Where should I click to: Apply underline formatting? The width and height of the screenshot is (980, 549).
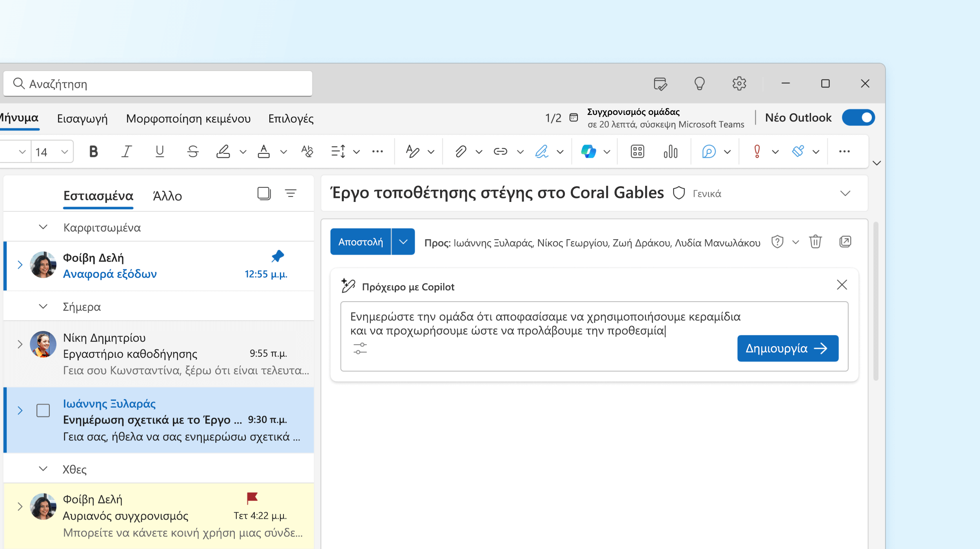coord(160,151)
